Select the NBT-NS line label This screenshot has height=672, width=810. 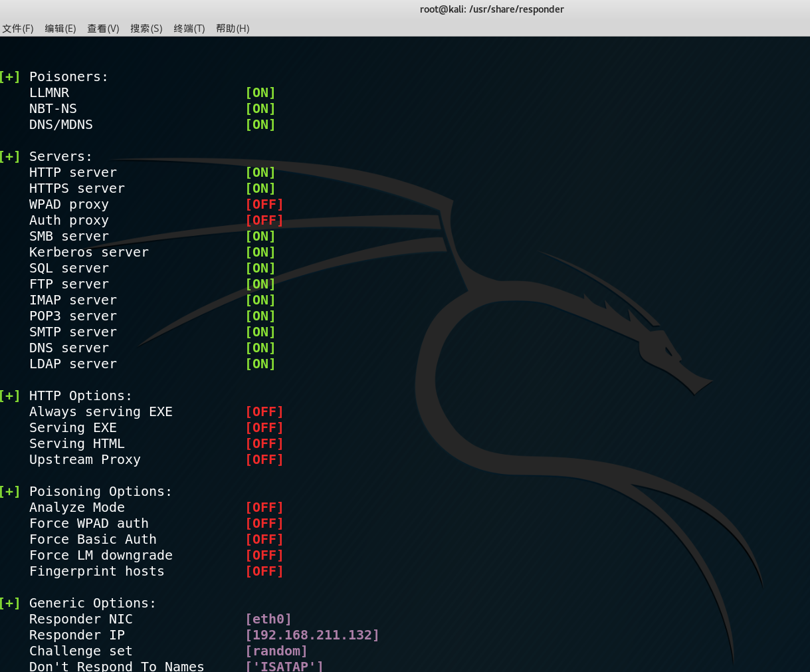pos(53,109)
